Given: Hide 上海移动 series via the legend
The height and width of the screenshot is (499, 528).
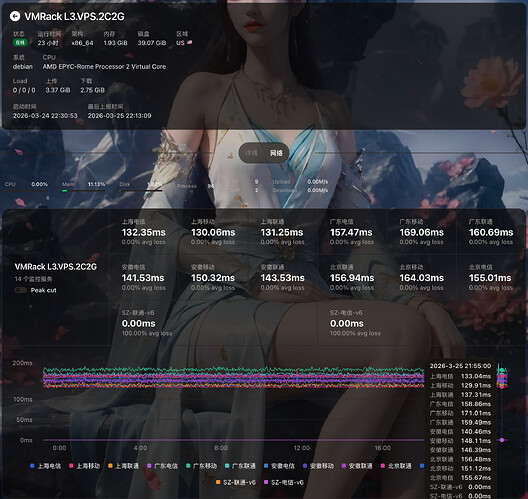Looking at the screenshot, I should coord(85,466).
